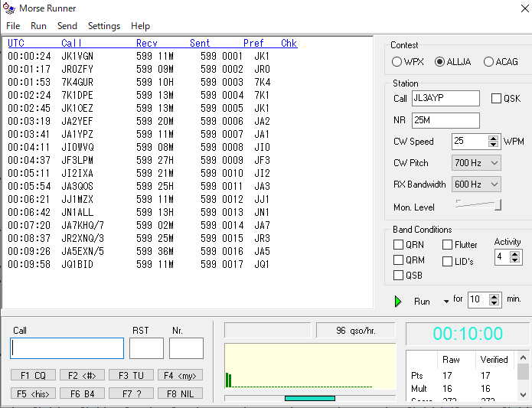Click the Run button label

coord(422,302)
